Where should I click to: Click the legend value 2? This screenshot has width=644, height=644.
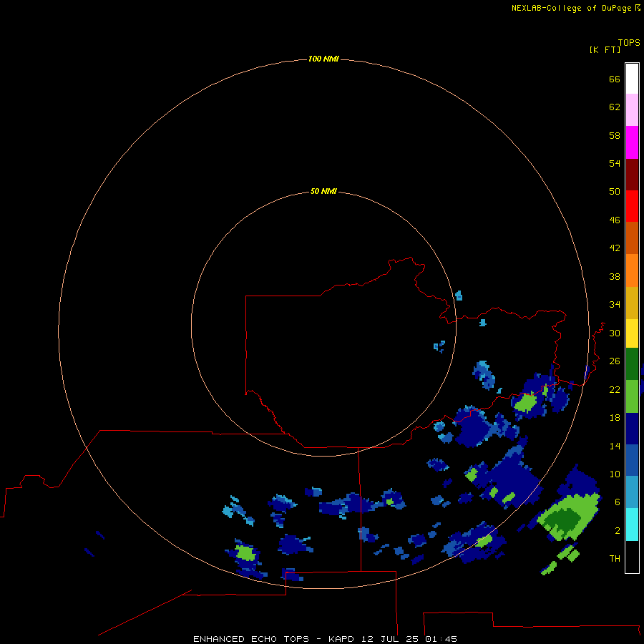tap(618, 530)
